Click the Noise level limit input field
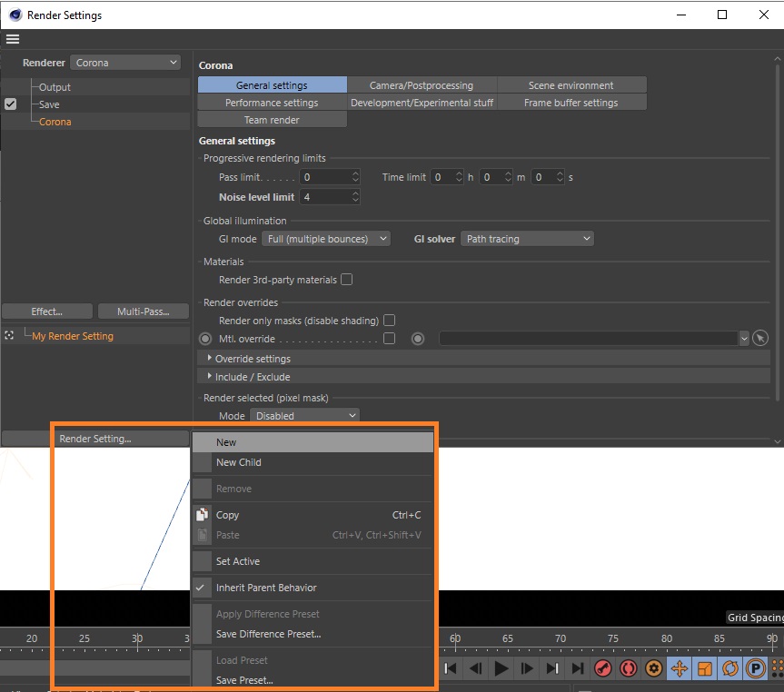The width and height of the screenshot is (784, 692). 324,197
